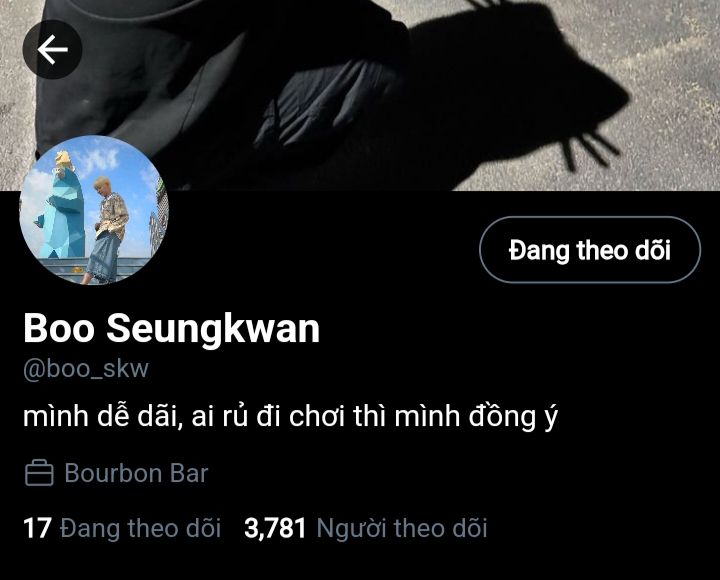Open the Bourbon Bar category label
The width and height of the screenshot is (720, 580).
click(x=136, y=473)
